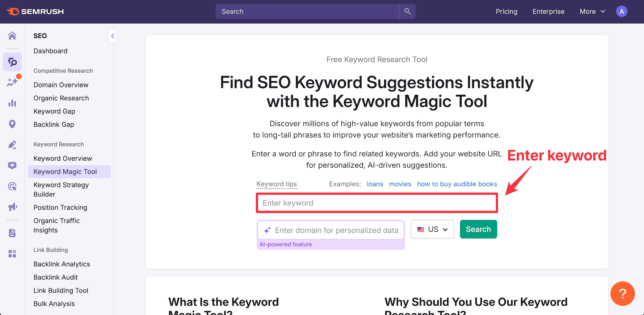The height and width of the screenshot is (315, 644).
Task: Open the user avatar 'A' profile
Action: tap(622, 11)
